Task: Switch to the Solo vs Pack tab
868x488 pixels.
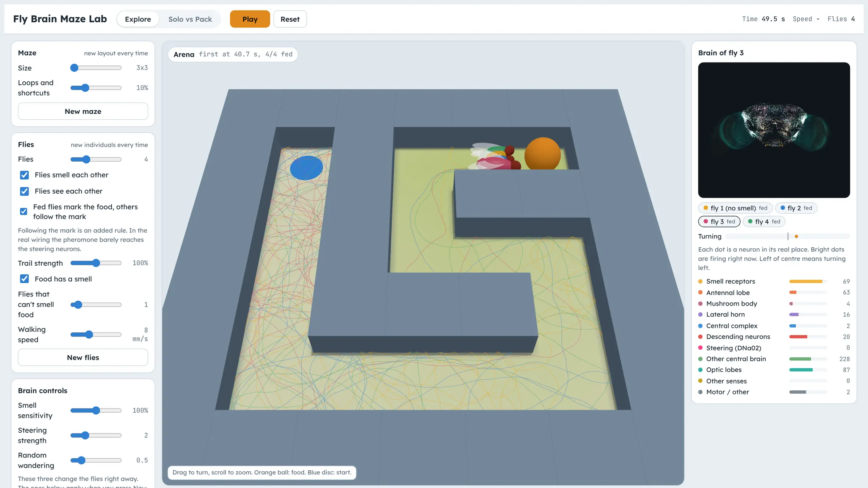Action: [x=190, y=19]
